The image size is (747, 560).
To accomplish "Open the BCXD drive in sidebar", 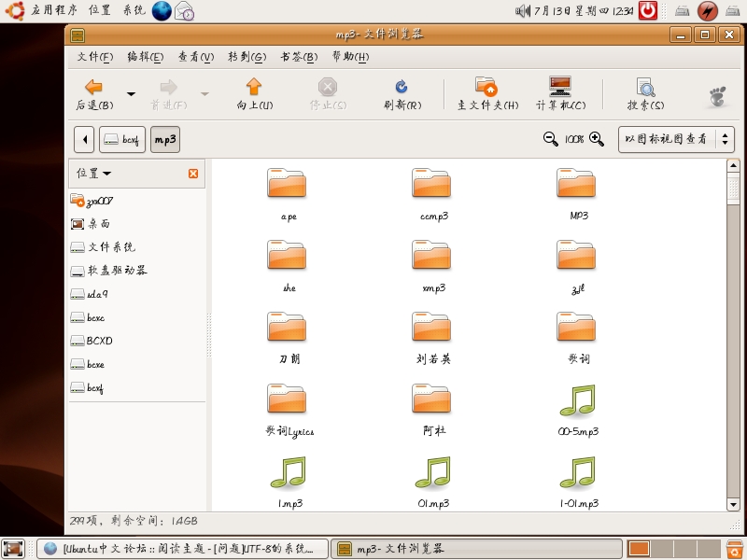I will click(92, 341).
